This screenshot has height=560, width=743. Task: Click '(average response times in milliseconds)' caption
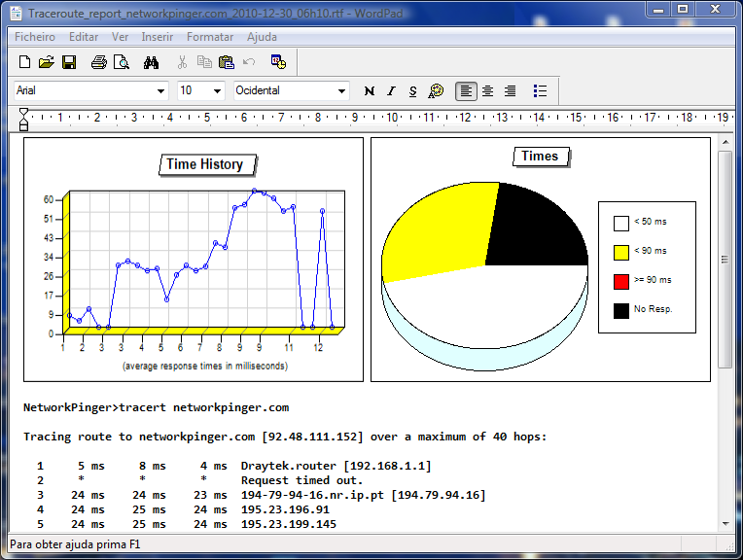pyautogui.click(x=204, y=367)
